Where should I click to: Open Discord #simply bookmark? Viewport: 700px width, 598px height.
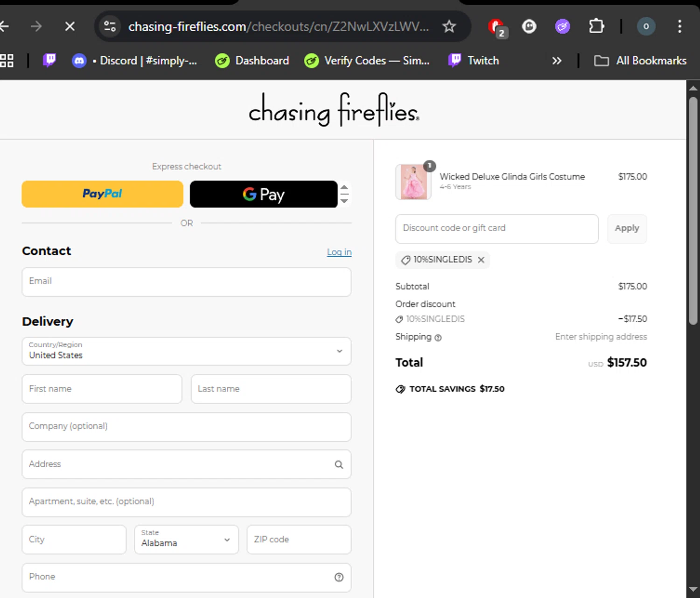tap(134, 61)
